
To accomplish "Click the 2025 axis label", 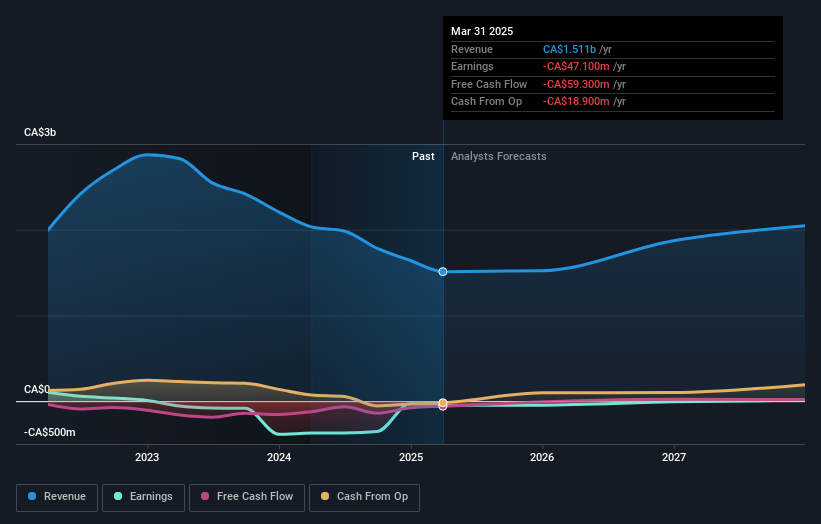I will tap(411, 457).
